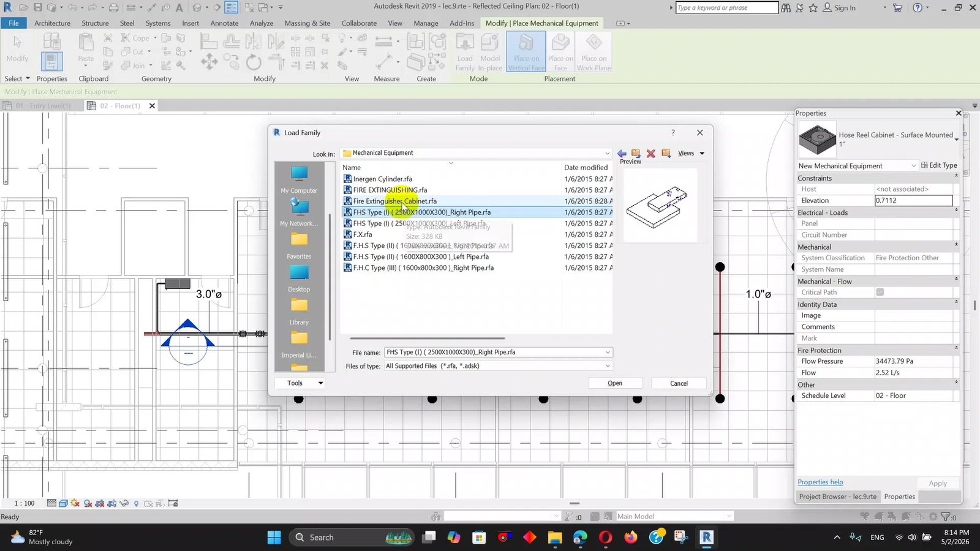Switch to the Architecture ribbon tab
Screen dimensions: 980x551
pos(52,23)
